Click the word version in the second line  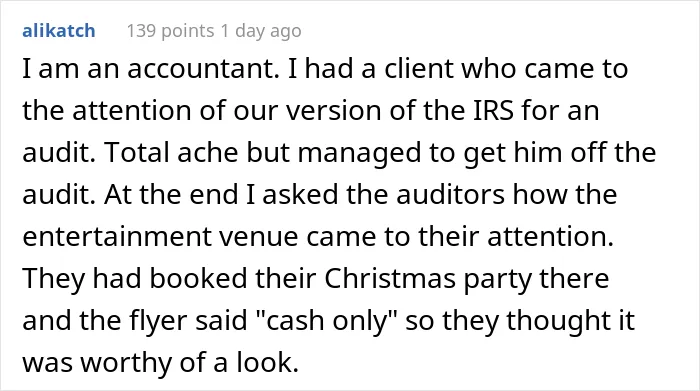(333, 111)
